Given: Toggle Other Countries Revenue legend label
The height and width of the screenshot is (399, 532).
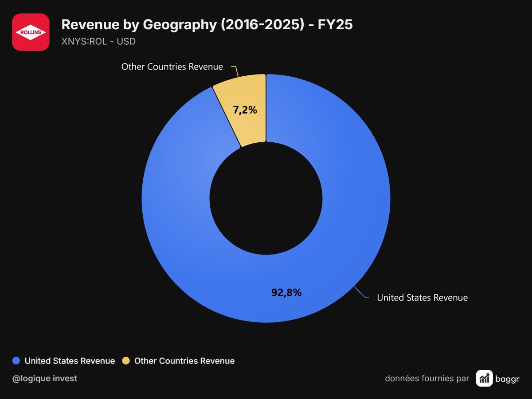Looking at the screenshot, I should pos(184,361).
